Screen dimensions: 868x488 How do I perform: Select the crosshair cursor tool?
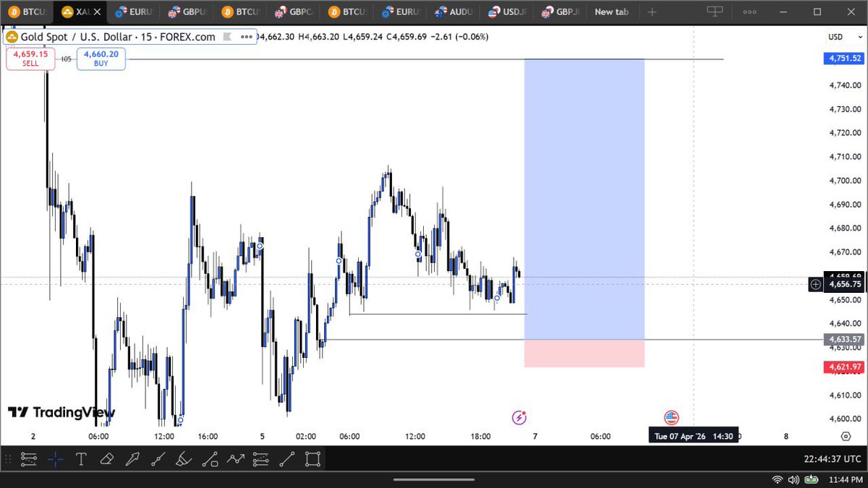pyautogui.click(x=55, y=458)
